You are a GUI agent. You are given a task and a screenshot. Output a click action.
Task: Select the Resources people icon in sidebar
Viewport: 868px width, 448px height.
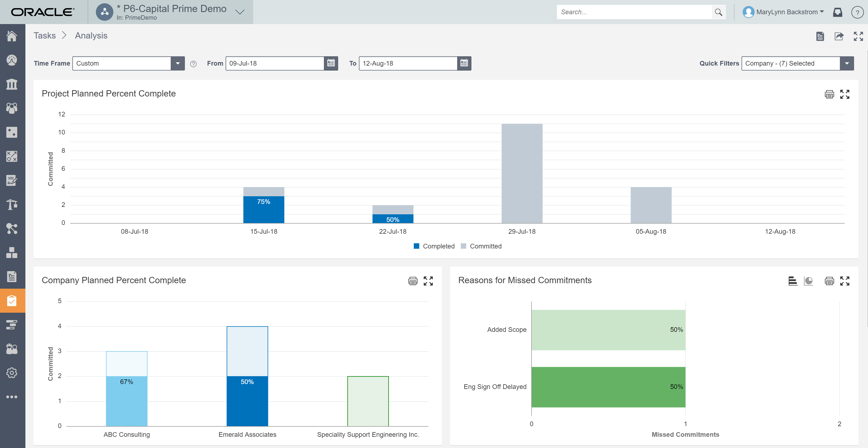12,108
